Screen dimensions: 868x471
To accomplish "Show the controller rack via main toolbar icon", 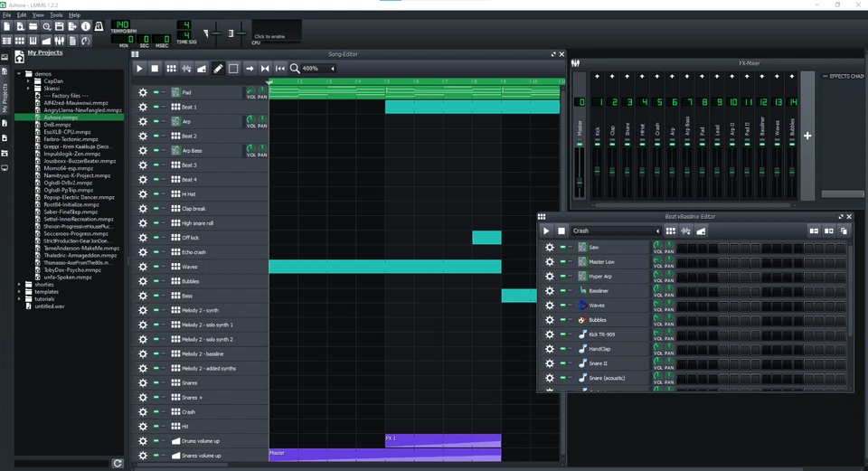I will click(x=86, y=41).
